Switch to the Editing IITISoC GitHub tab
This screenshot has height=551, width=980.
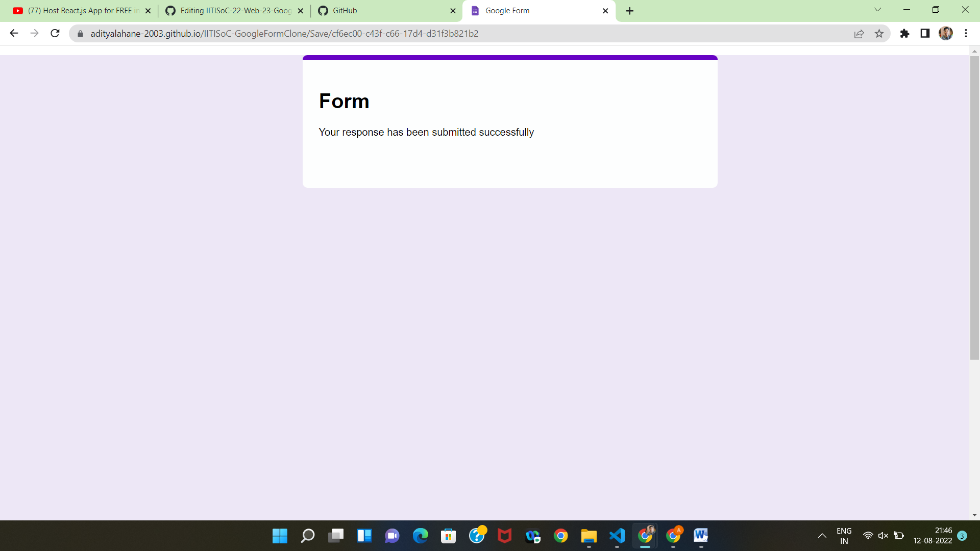click(x=235, y=11)
